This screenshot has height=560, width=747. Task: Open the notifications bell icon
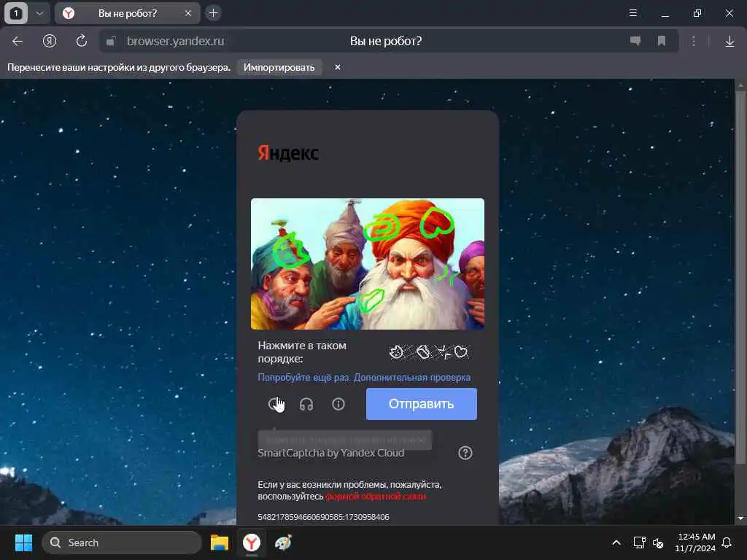(x=727, y=542)
